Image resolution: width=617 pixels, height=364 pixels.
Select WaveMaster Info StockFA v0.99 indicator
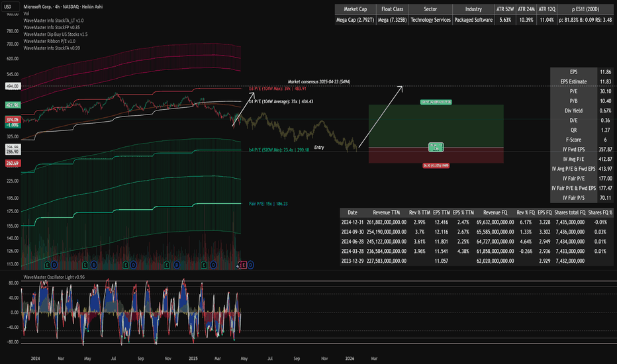(x=52, y=48)
